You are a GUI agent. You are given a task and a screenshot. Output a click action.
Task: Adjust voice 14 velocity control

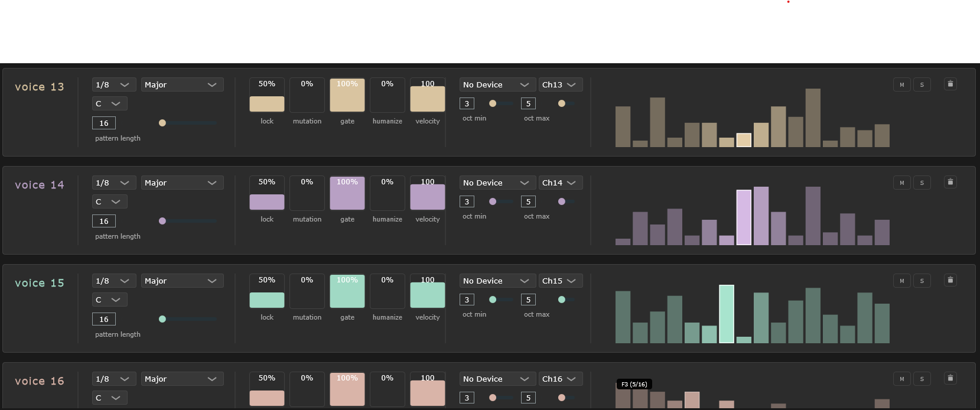click(x=428, y=193)
